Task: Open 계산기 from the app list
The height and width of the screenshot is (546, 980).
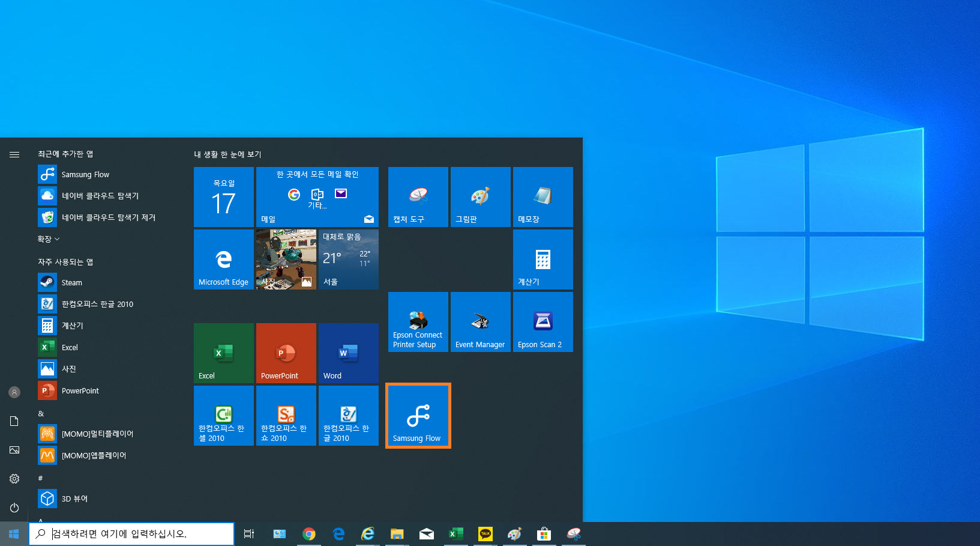Action: pyautogui.click(x=108, y=326)
